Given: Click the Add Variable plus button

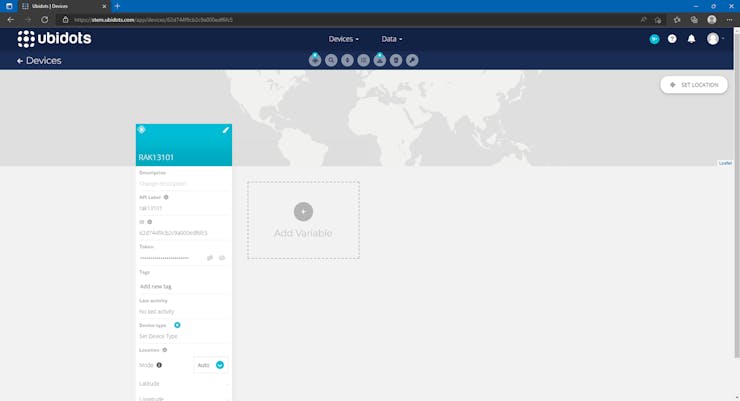Looking at the screenshot, I should pyautogui.click(x=303, y=211).
